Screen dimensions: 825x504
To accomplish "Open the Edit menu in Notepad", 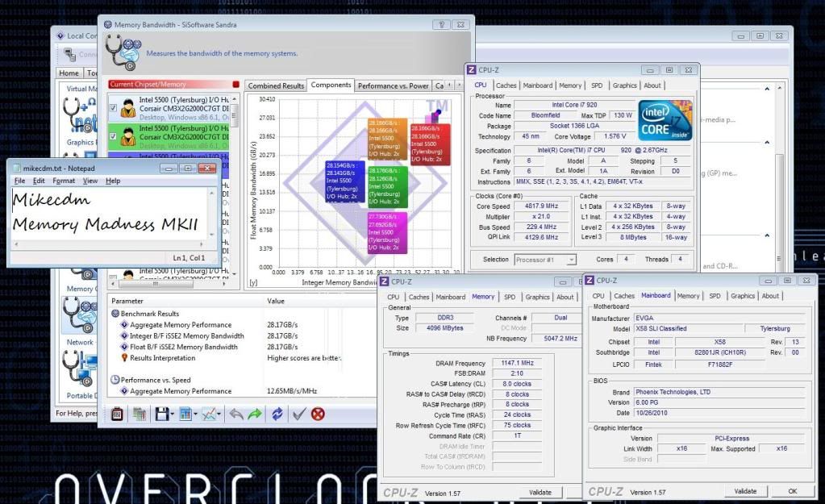I will coord(39,181).
